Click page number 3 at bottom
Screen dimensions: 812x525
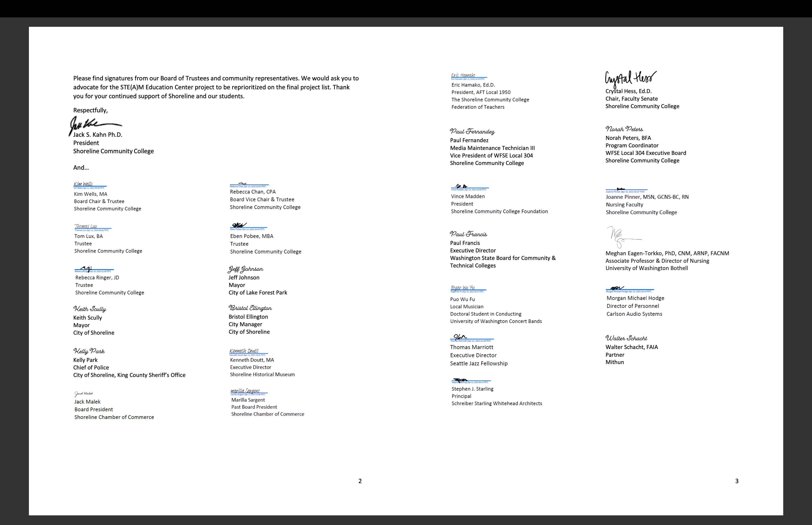coord(737,481)
